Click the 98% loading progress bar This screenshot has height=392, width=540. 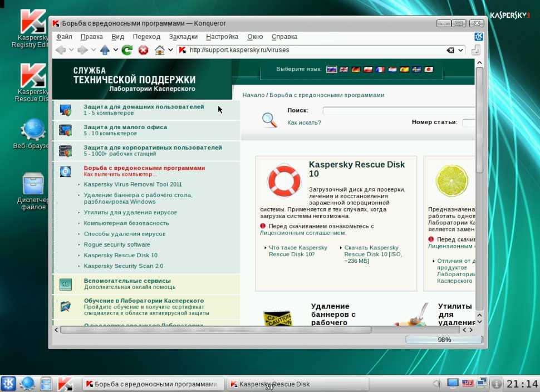pos(444,340)
